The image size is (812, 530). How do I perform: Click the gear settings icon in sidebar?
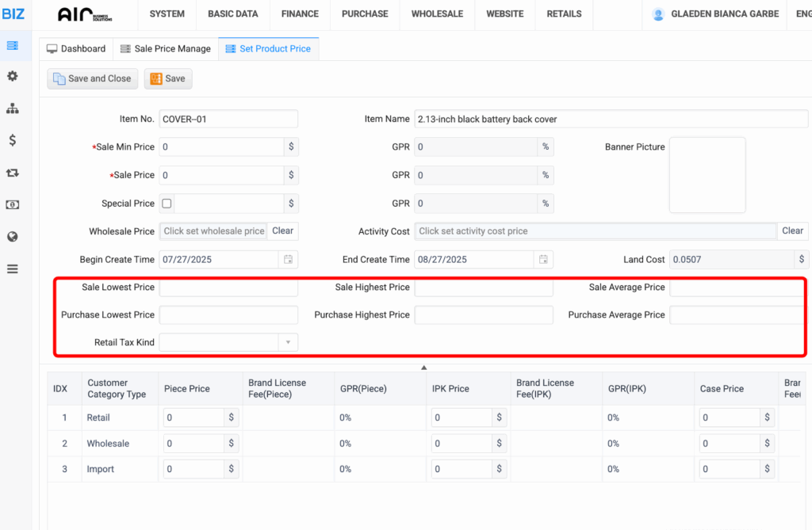pos(12,76)
